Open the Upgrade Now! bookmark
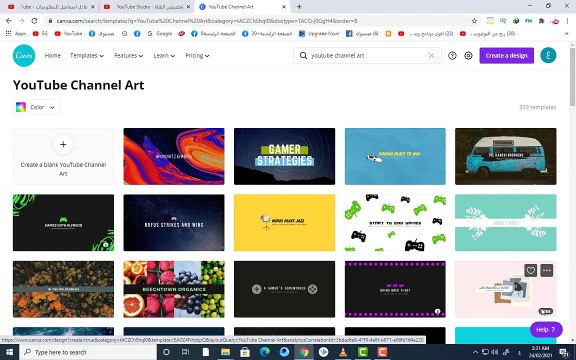The image size is (576, 360). pyautogui.click(x=318, y=33)
